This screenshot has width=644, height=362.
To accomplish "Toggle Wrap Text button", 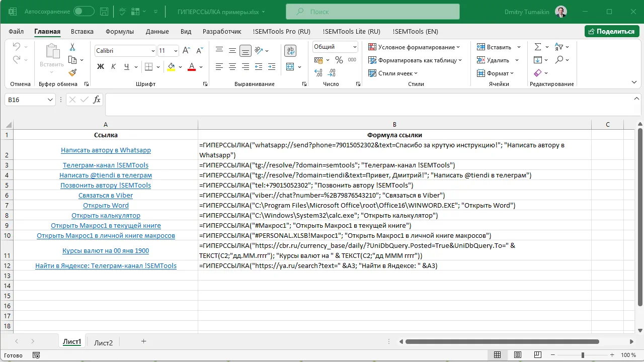I will (290, 50).
